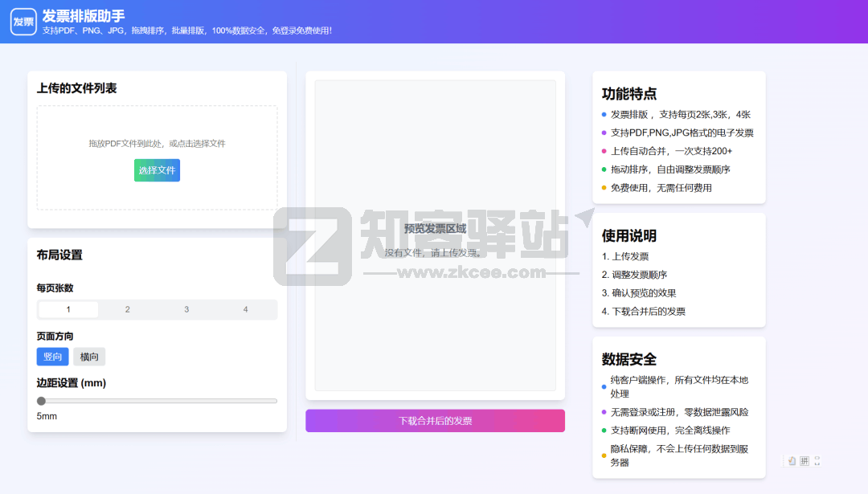Image resolution: width=868 pixels, height=494 pixels.
Task: Click the PDF drag-and-drop upload zone
Action: [157, 158]
